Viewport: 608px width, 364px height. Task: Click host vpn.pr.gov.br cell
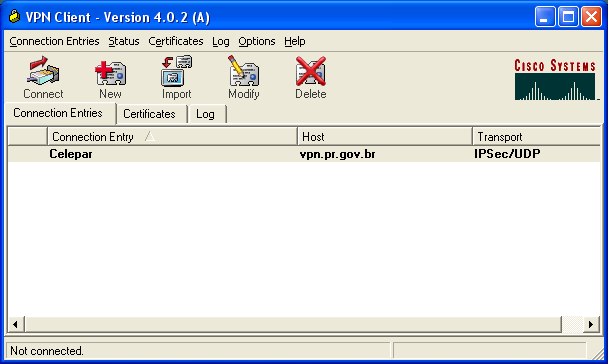pyautogui.click(x=337, y=154)
